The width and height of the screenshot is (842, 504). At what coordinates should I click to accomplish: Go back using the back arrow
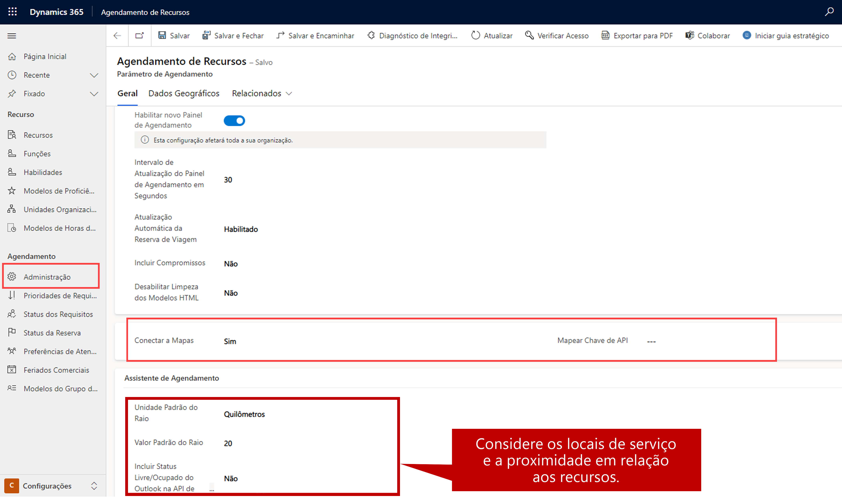click(x=117, y=36)
